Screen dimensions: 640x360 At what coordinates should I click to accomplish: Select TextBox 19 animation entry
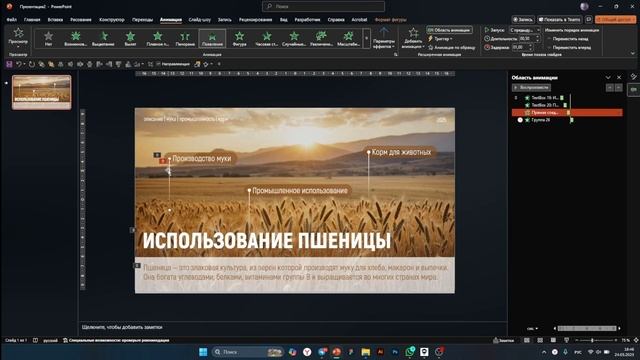(544, 98)
